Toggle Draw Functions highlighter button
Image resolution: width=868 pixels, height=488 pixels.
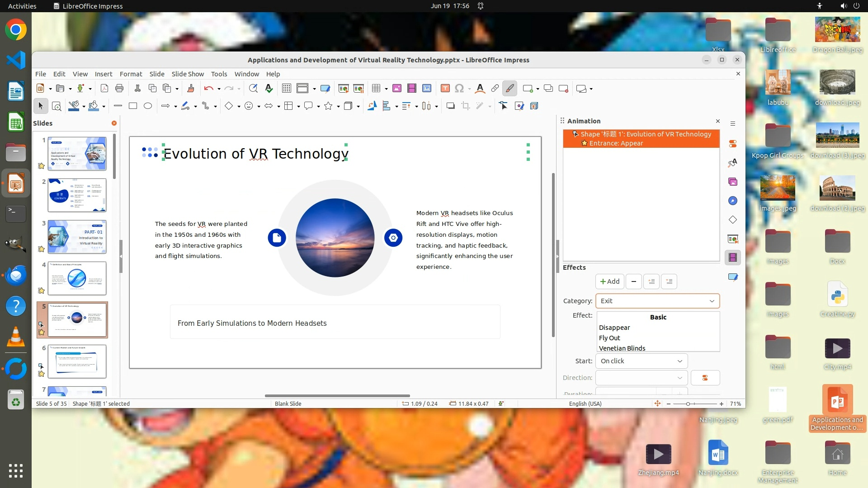pos(509,89)
